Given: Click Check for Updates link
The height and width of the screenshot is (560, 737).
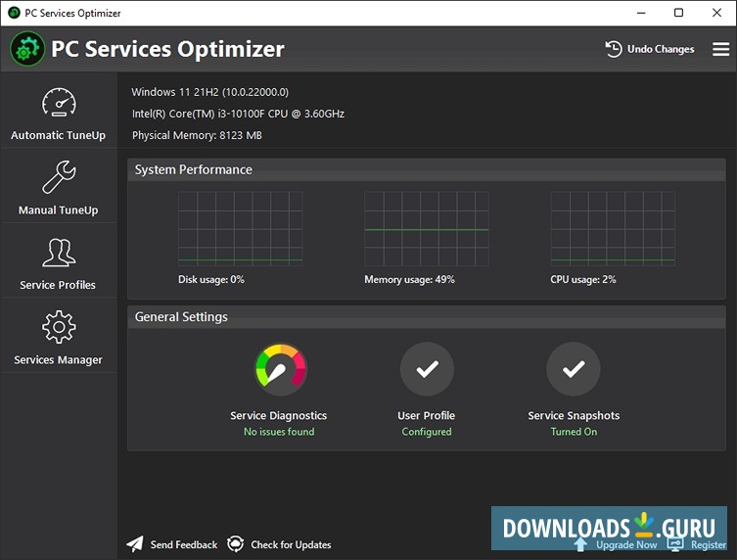Looking at the screenshot, I should (291, 544).
